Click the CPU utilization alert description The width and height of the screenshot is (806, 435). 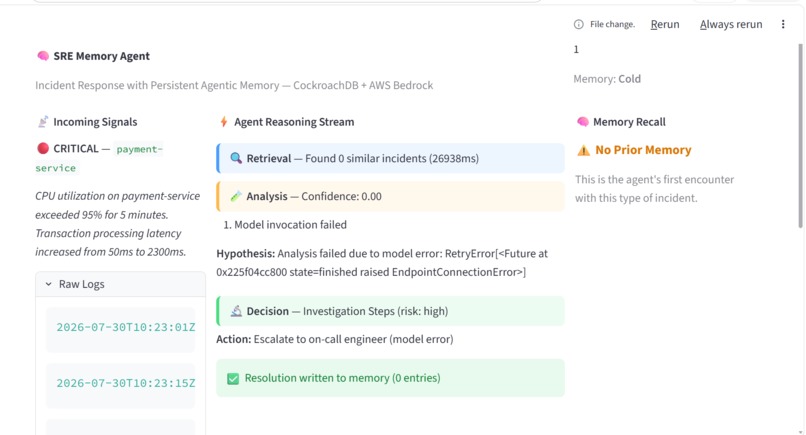point(118,224)
